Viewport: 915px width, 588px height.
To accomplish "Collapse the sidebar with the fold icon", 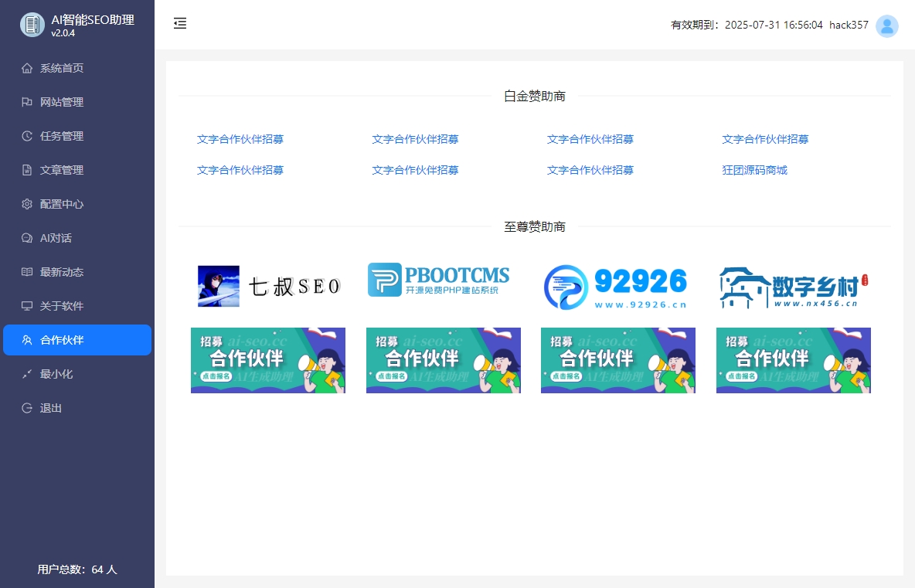I will pos(180,23).
